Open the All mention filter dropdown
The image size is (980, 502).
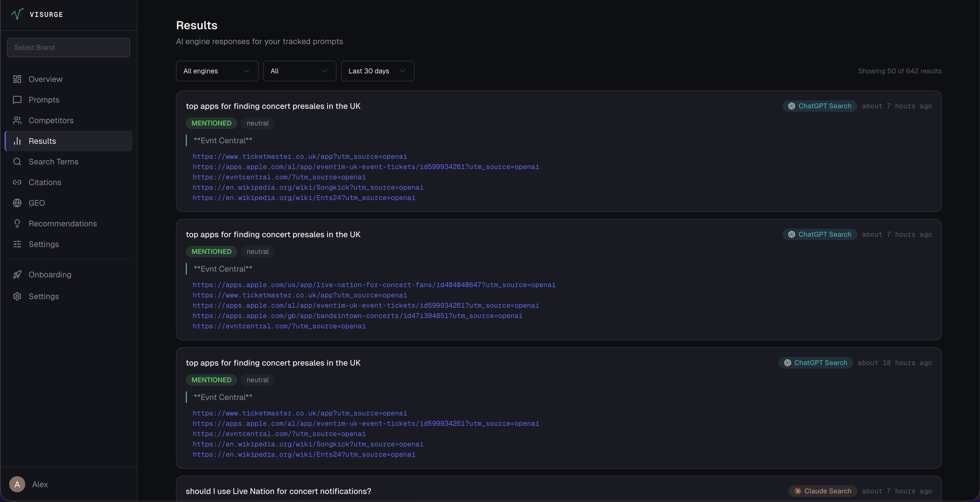point(300,71)
